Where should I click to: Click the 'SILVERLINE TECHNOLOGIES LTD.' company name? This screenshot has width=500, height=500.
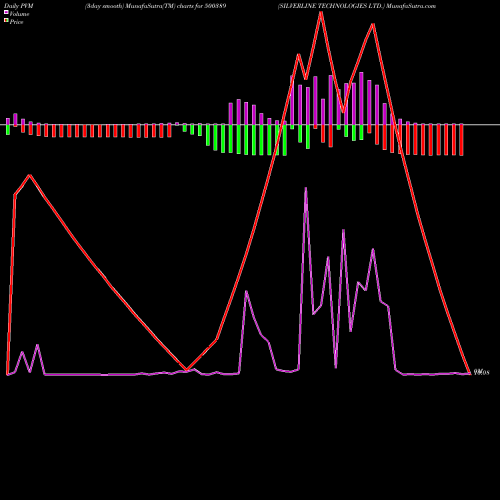tap(331, 6)
